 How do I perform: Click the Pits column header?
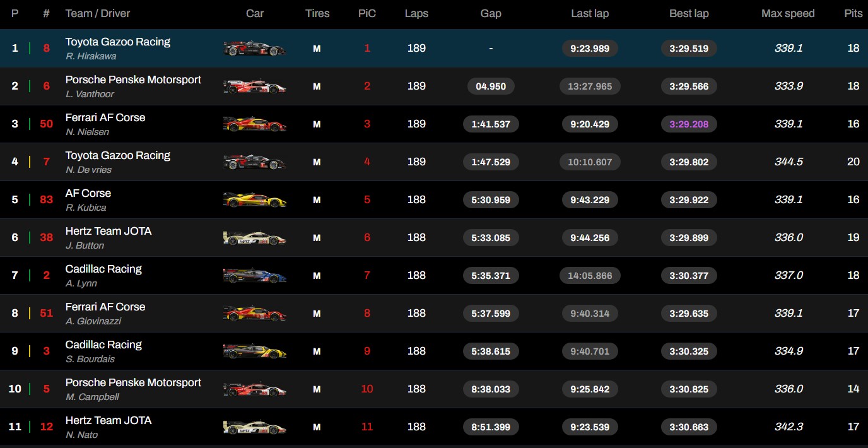853,13
